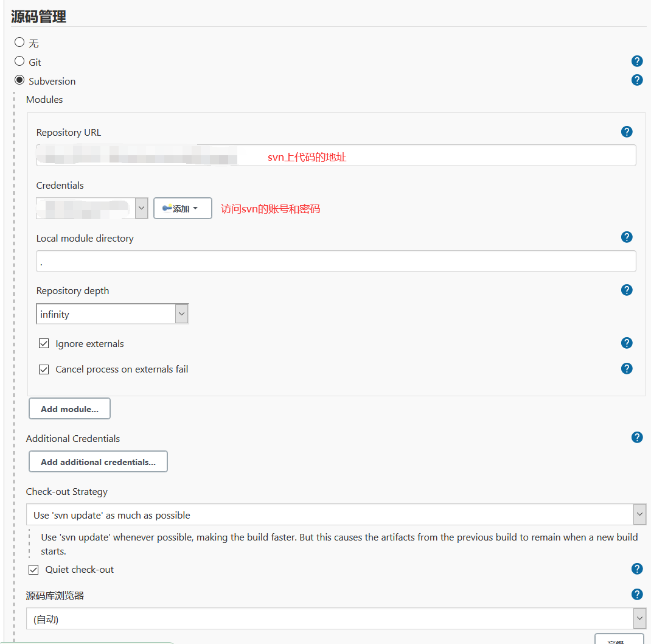Focus the Local module directory field
651x644 pixels.
click(x=336, y=261)
